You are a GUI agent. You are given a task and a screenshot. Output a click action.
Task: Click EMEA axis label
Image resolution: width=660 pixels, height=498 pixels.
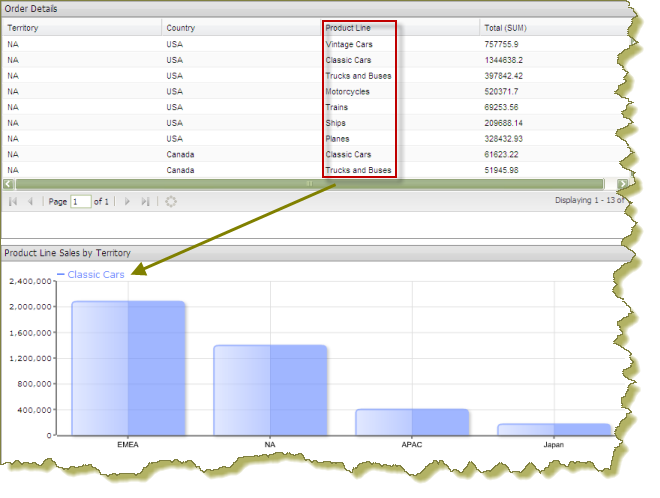pos(128,445)
